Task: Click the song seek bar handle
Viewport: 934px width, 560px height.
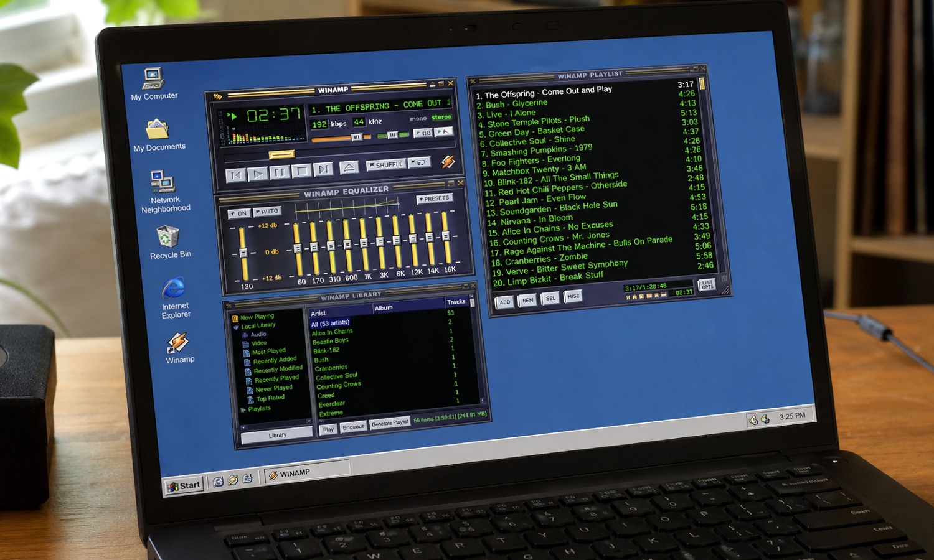Action: coord(281,154)
